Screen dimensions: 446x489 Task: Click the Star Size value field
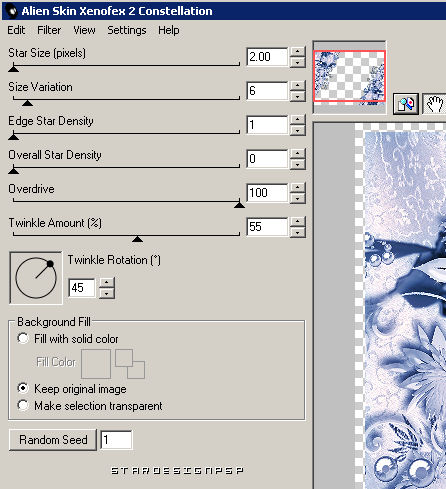click(267, 57)
